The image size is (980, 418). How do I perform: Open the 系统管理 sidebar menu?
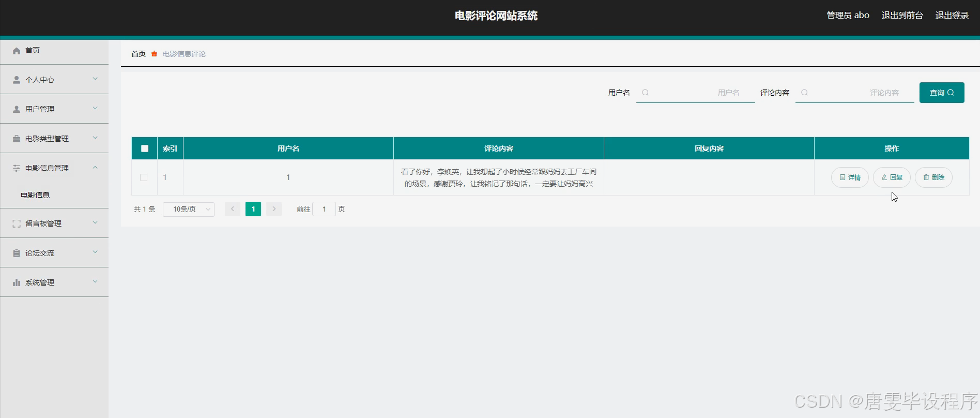tap(54, 282)
